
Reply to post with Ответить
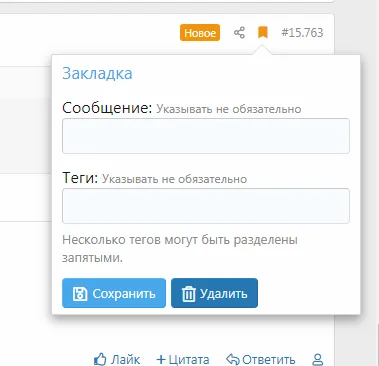coord(260,359)
